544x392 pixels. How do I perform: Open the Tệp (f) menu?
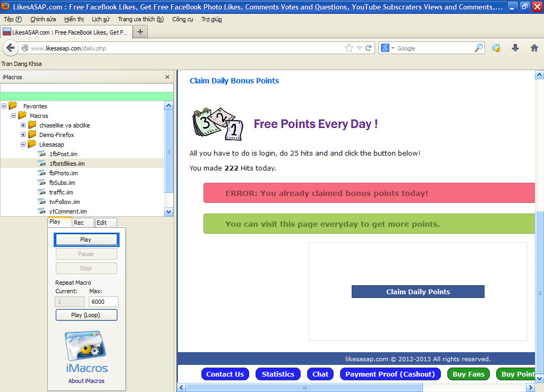(13, 19)
